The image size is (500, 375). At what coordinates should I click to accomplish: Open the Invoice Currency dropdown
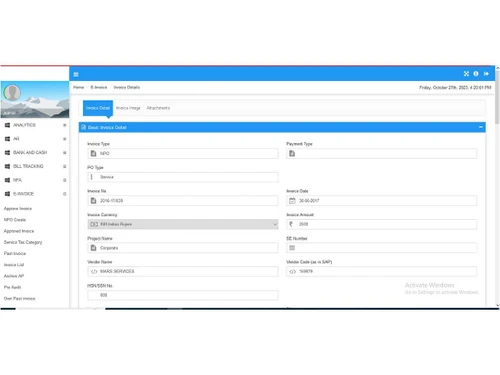(183, 224)
